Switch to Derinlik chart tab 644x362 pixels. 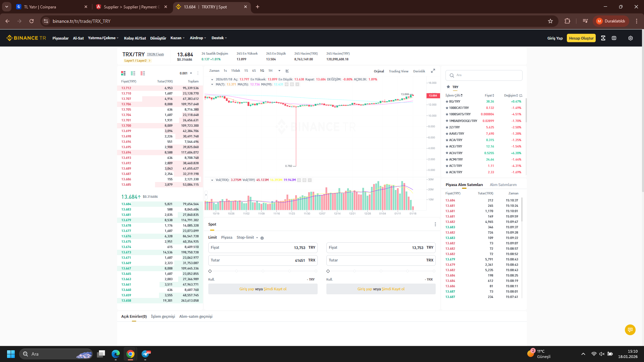419,71
